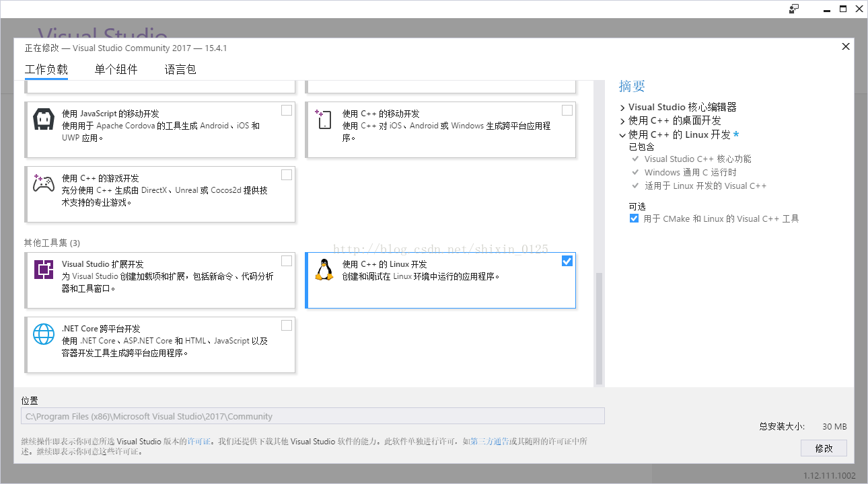Click the 修改 button
Screen dimensions: 868x484
point(824,448)
